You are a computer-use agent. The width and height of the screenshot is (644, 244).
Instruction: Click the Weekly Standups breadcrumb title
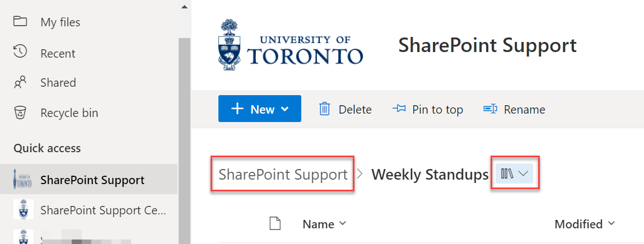click(x=430, y=175)
